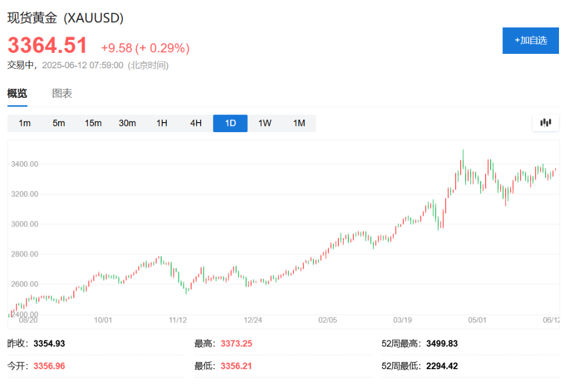Select the 1m timeframe
This screenshot has height=392, width=569.
(x=24, y=123)
